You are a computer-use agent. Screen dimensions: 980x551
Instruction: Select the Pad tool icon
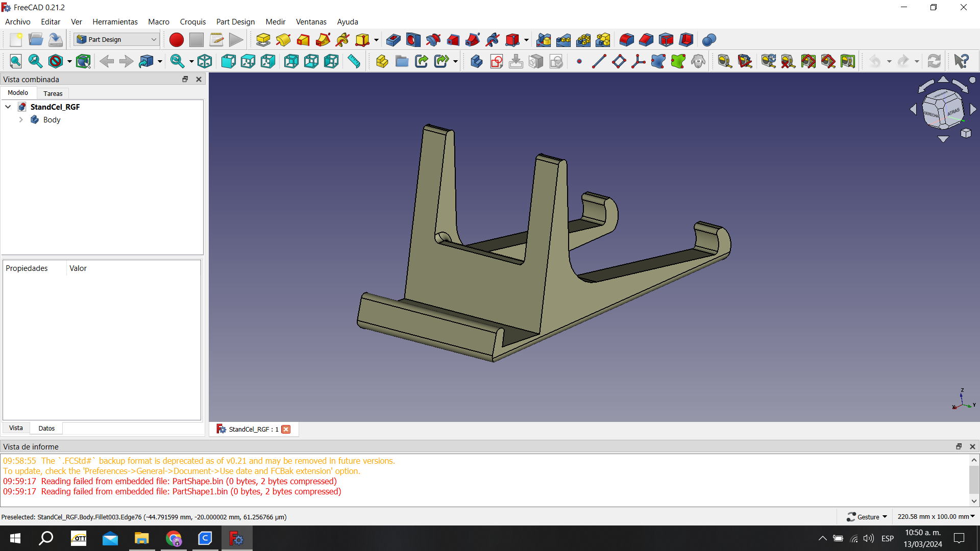point(263,40)
